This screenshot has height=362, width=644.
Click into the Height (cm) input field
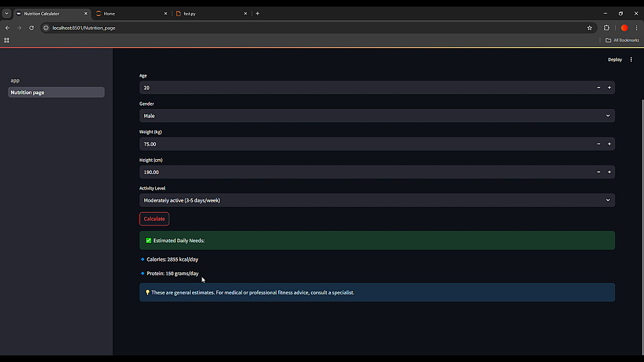(x=366, y=172)
